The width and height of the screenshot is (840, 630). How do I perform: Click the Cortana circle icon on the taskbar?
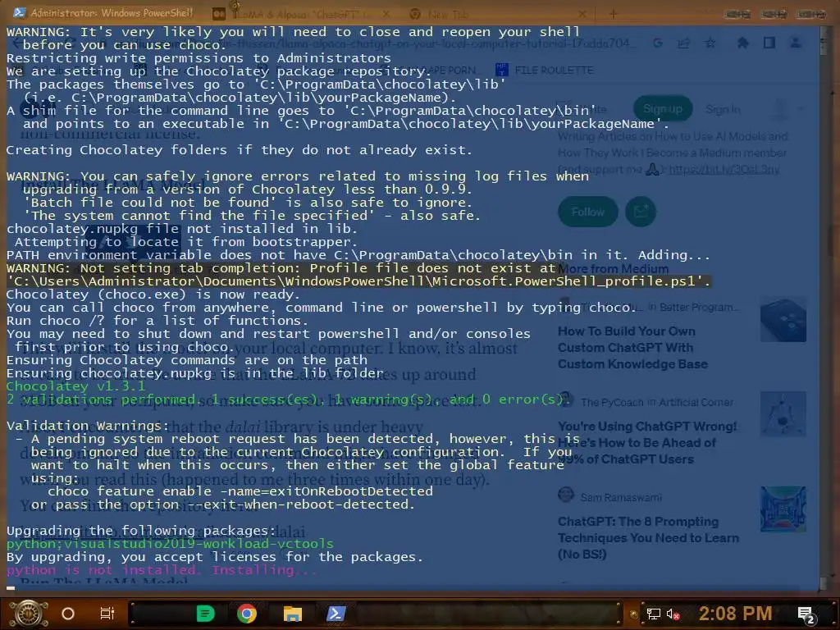[68, 614]
